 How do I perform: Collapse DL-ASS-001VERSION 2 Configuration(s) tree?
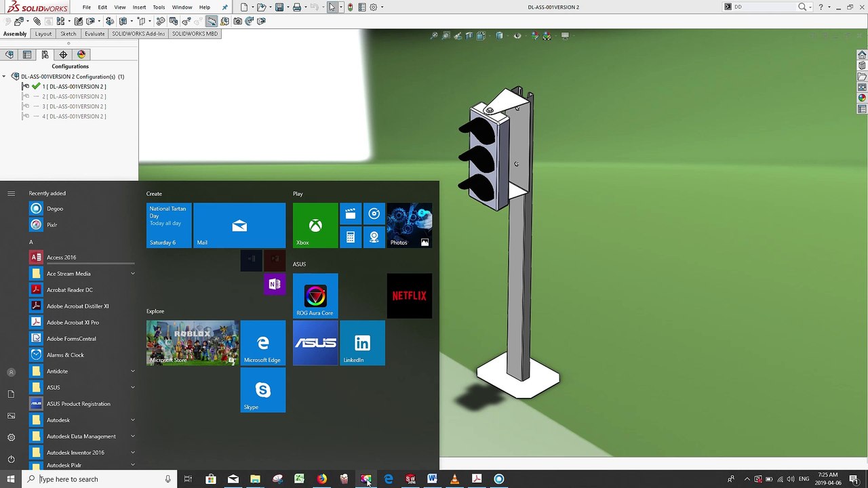(x=4, y=77)
